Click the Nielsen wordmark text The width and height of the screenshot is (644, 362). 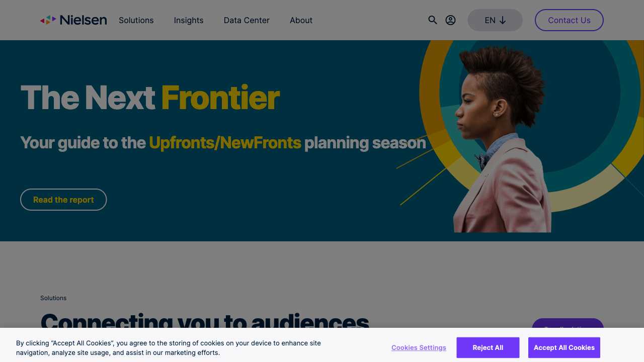click(83, 20)
